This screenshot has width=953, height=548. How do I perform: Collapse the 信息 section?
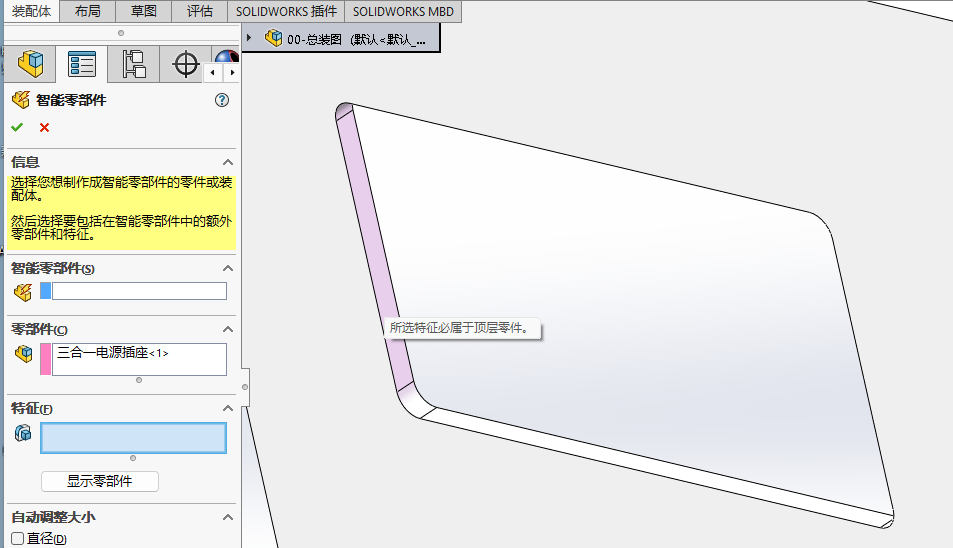click(227, 162)
